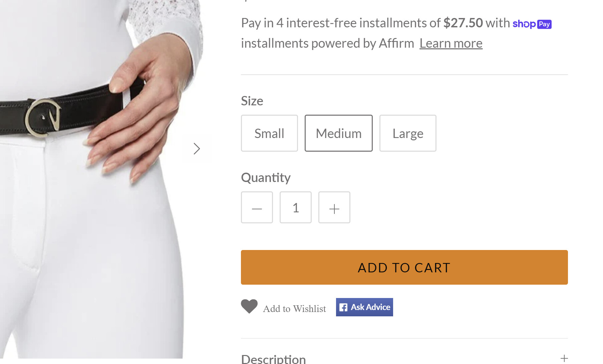Click the Facebook logo on Ask Advice

[343, 307]
